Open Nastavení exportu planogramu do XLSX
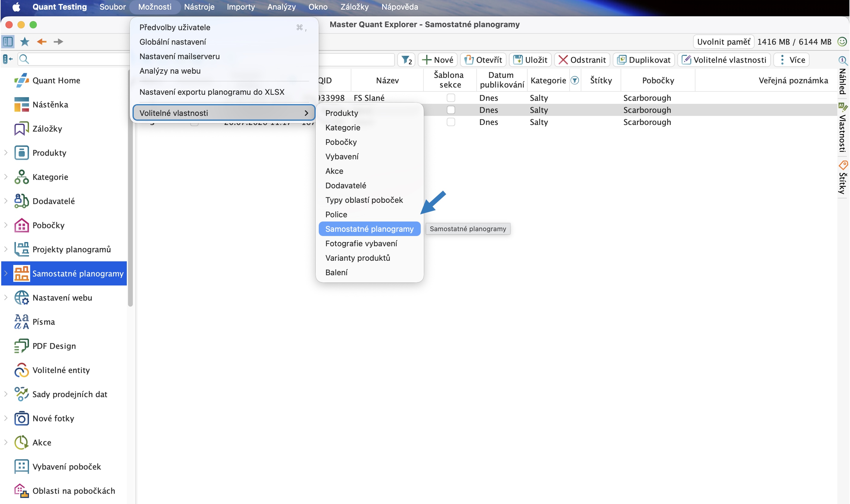The height and width of the screenshot is (504, 850). 224,92
